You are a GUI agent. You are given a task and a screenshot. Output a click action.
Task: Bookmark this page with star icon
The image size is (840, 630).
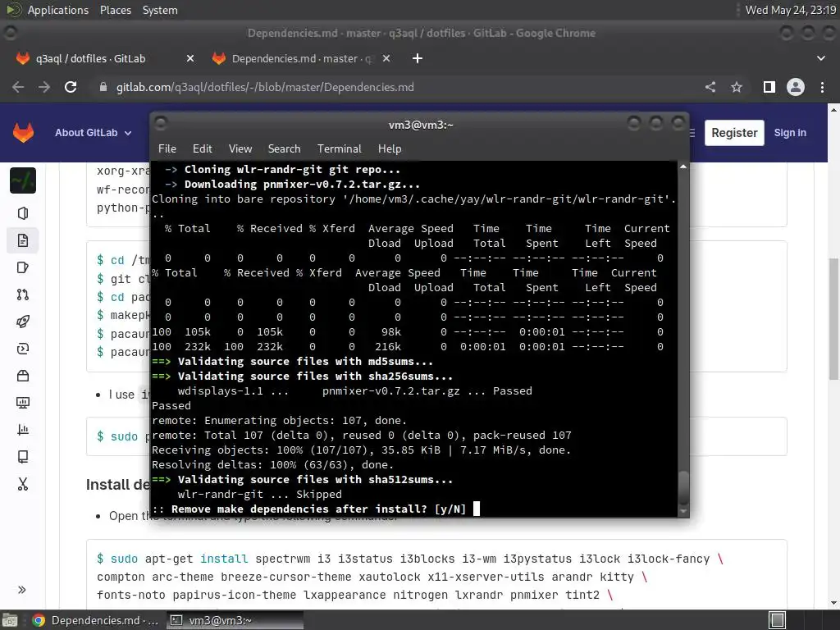pos(737,87)
